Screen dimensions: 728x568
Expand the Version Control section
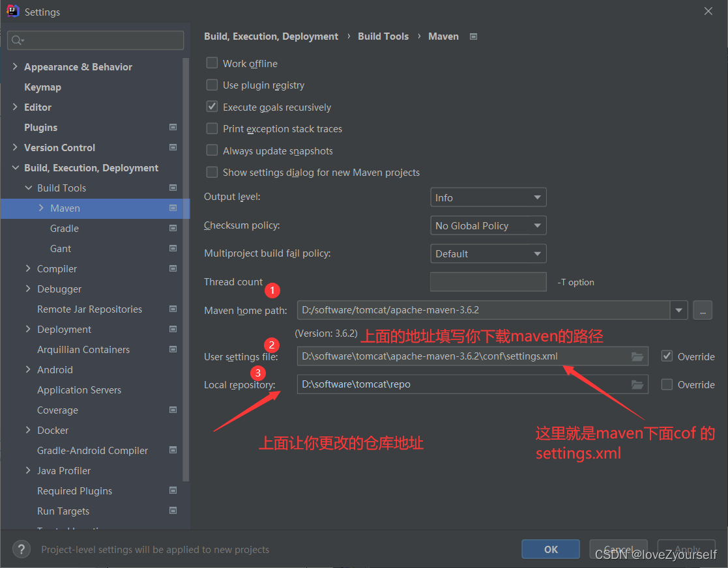click(x=15, y=147)
